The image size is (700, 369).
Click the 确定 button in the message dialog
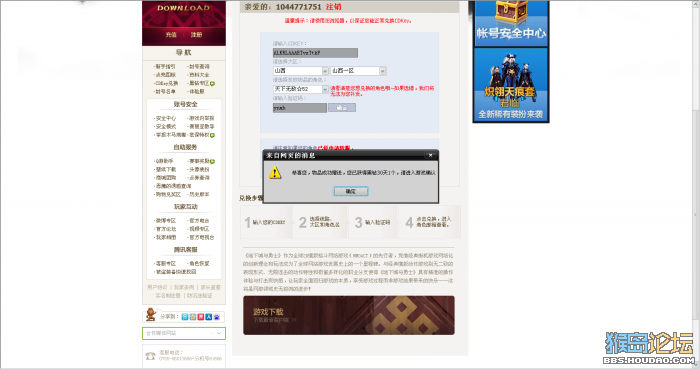click(351, 191)
